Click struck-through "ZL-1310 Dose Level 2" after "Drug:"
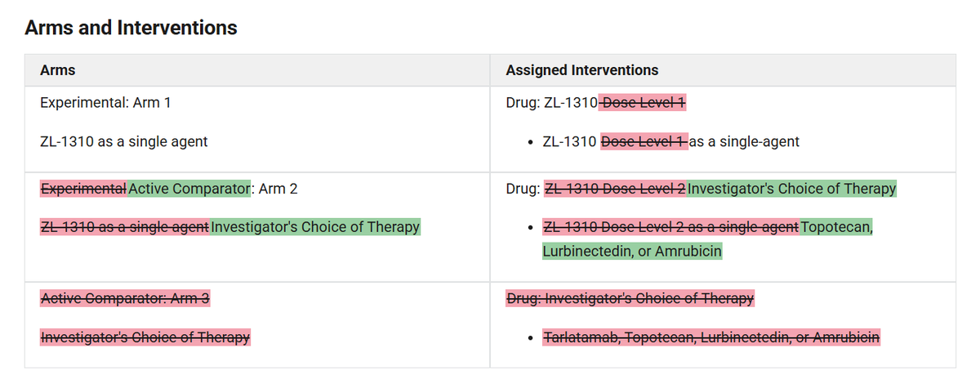Image resolution: width=980 pixels, height=388 pixels. point(615,189)
